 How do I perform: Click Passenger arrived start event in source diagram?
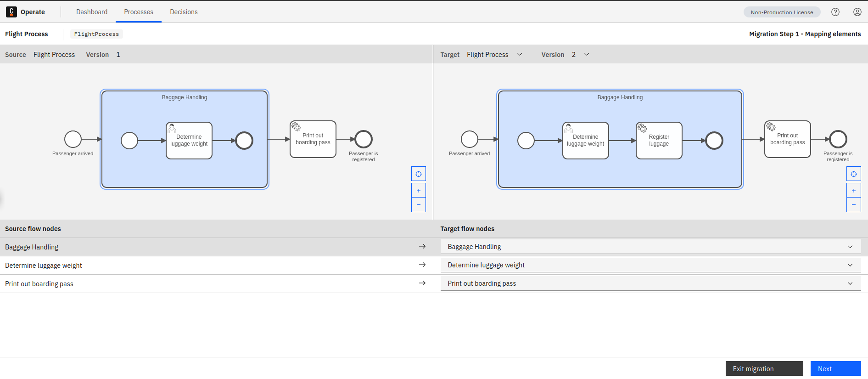(x=73, y=139)
